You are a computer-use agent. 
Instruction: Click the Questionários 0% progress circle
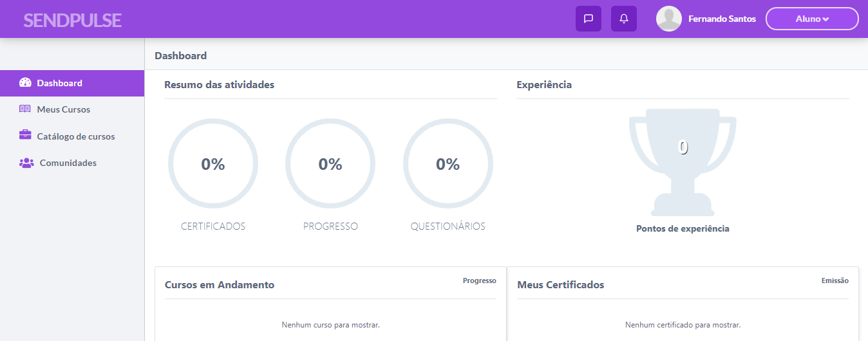[x=448, y=164]
